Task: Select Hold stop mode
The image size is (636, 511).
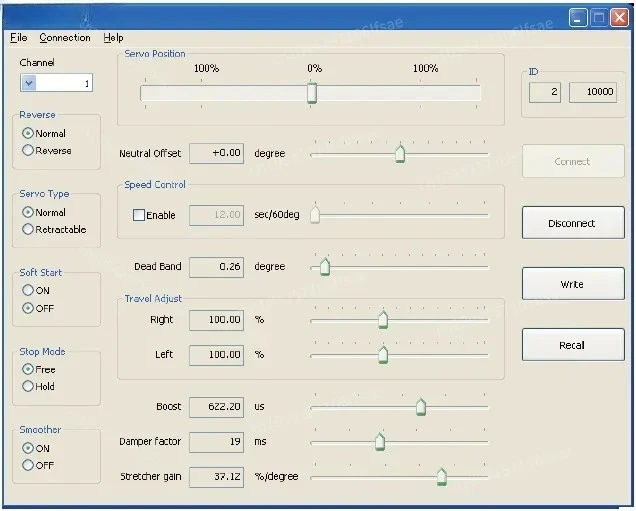Action: 28,387
